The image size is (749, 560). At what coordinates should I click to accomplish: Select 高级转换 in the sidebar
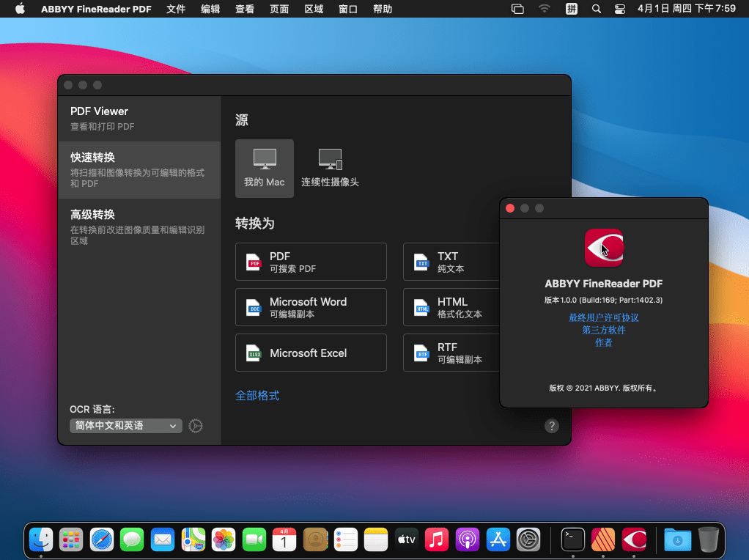click(139, 227)
